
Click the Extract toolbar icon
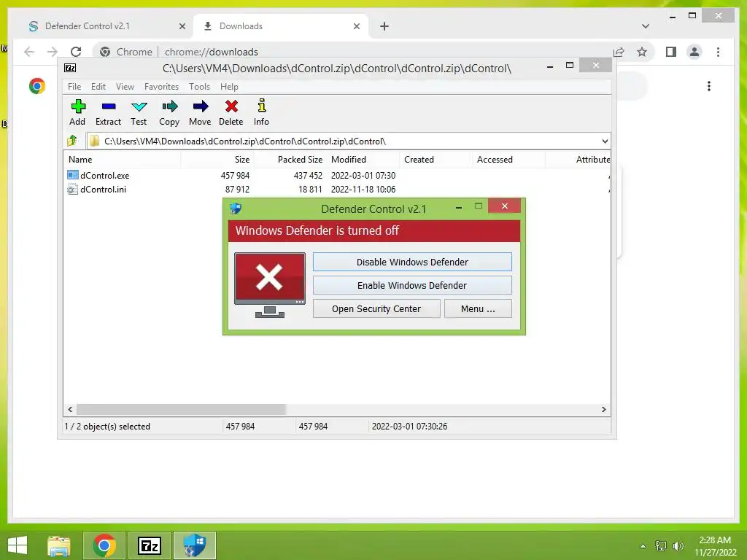109,106
